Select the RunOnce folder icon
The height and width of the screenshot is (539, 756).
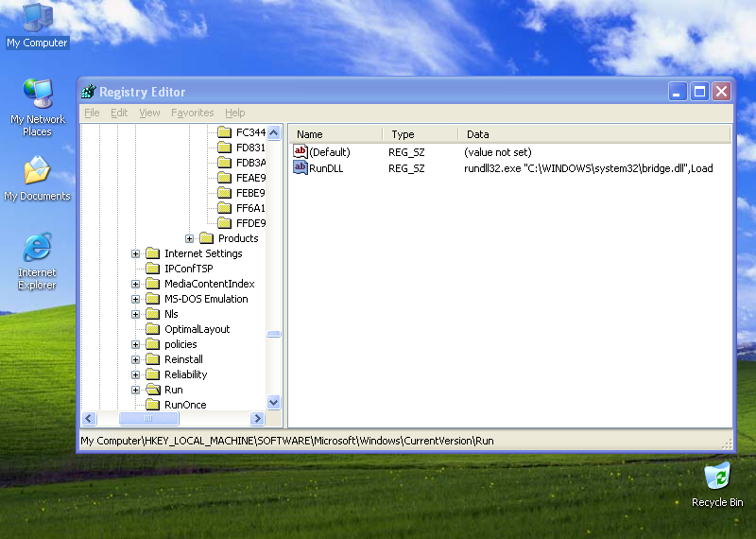(153, 405)
